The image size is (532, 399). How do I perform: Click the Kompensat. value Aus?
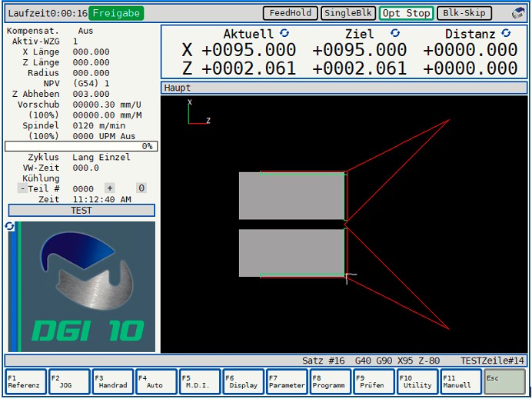pyautogui.click(x=85, y=31)
